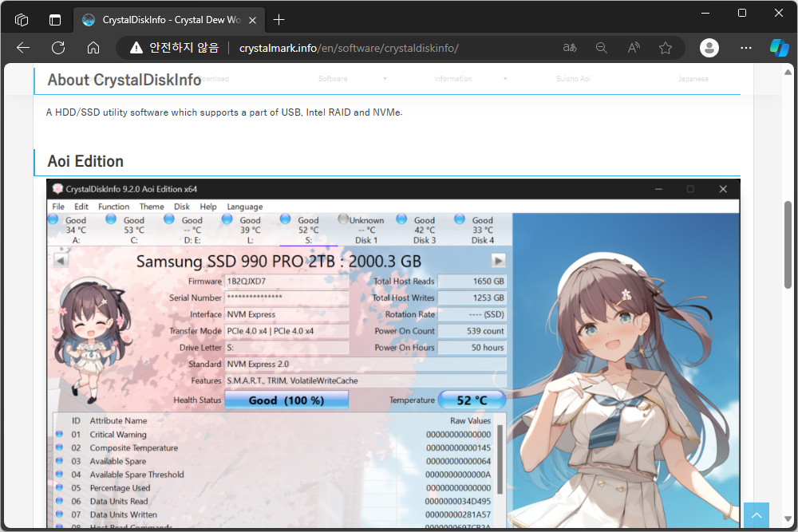Click the zoom out magnifier icon
Image resolution: width=798 pixels, height=532 pixels.
pos(601,48)
